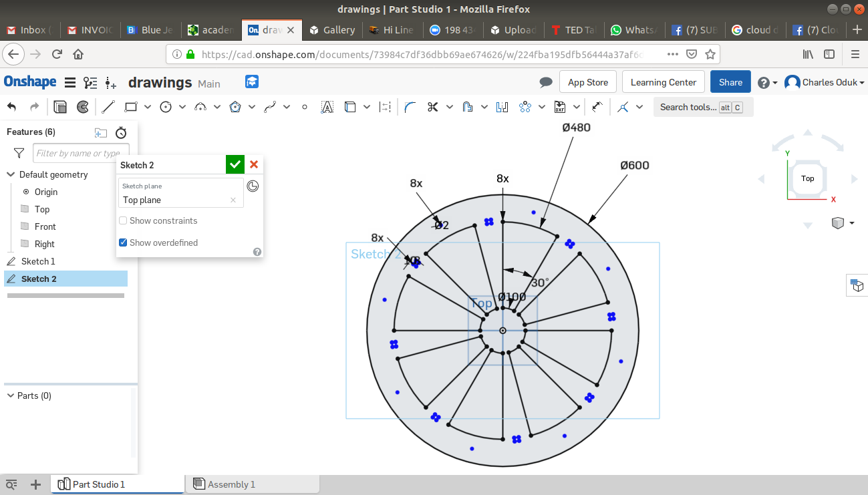This screenshot has height=495, width=868.
Task: Select the Dimension tool
Action: click(597, 107)
